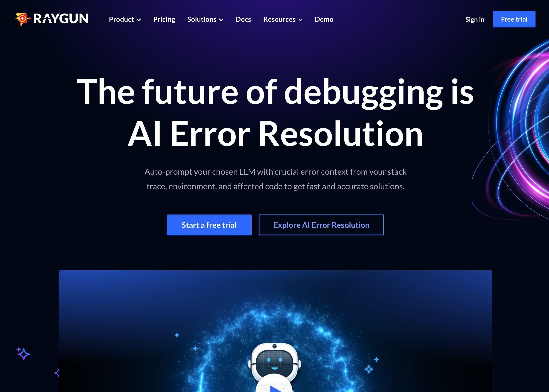Open the Pricing menu item
This screenshot has height=392, width=549.
click(164, 19)
